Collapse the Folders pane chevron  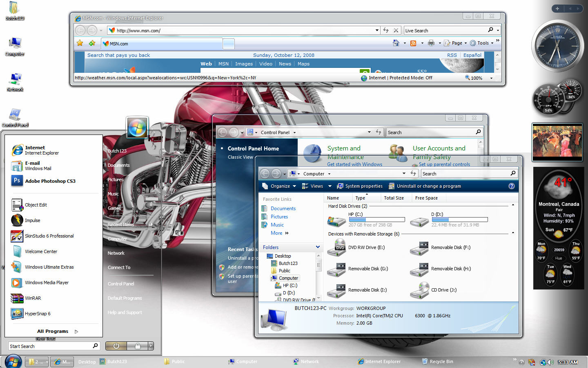click(318, 247)
